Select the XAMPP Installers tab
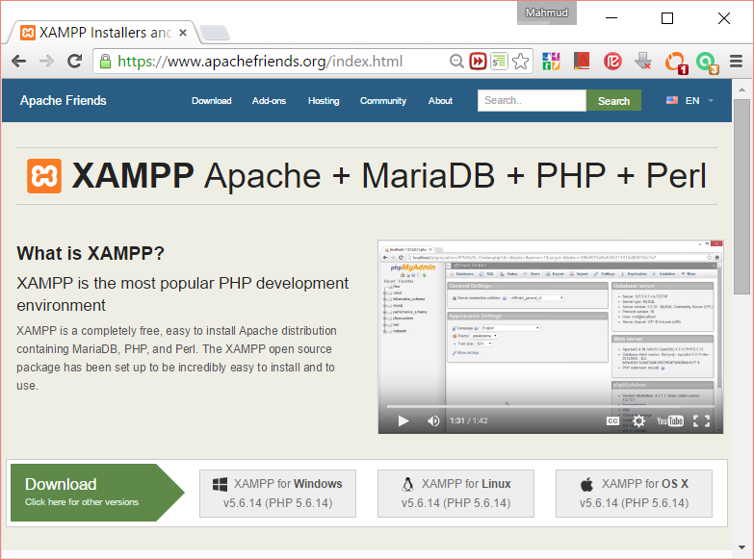This screenshot has width=754, height=560. click(x=102, y=32)
